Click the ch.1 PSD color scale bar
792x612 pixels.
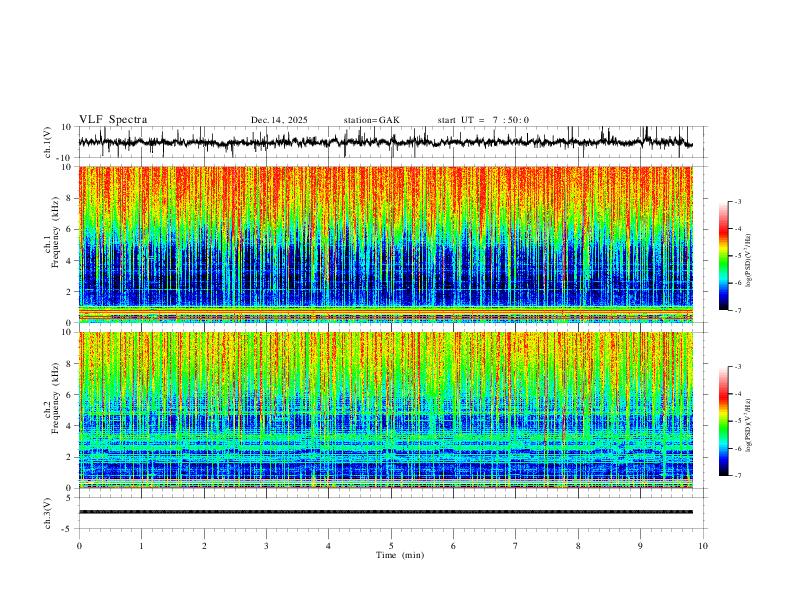point(724,256)
